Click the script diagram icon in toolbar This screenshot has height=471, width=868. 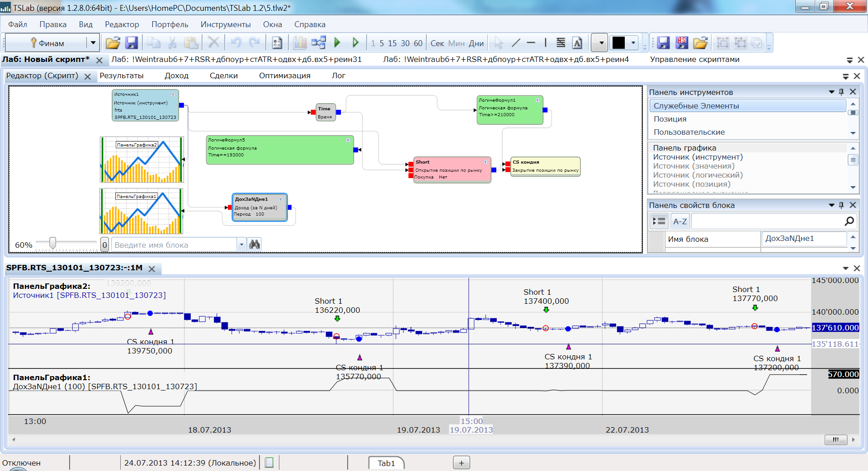(x=319, y=43)
